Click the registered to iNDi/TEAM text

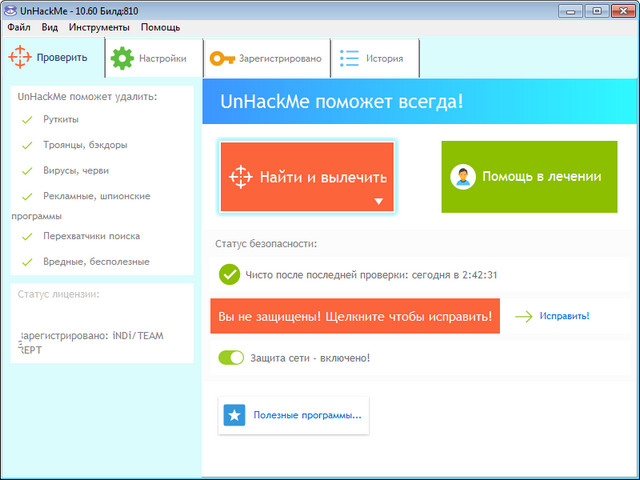pyautogui.click(x=91, y=343)
